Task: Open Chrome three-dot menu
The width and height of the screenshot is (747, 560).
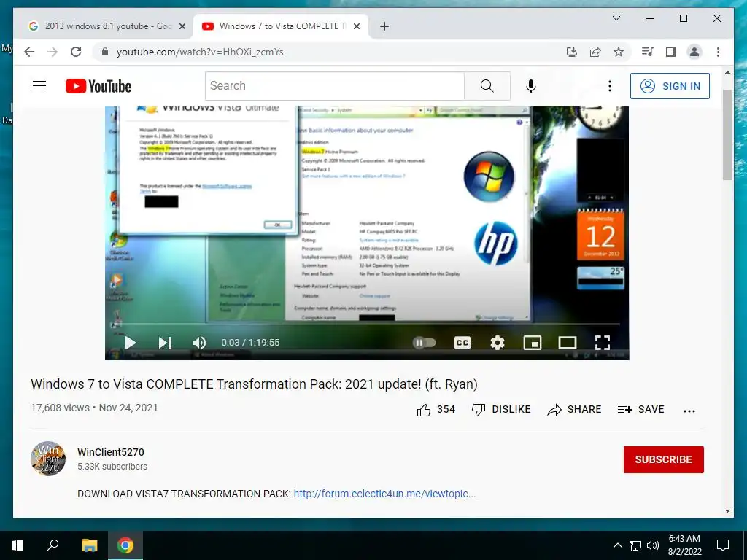Action: click(718, 52)
